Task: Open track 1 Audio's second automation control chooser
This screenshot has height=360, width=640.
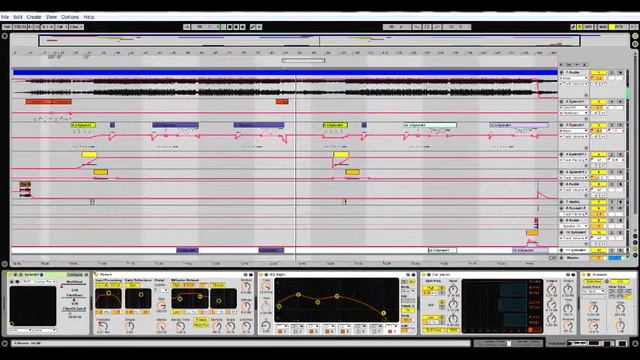Action: coord(575,84)
